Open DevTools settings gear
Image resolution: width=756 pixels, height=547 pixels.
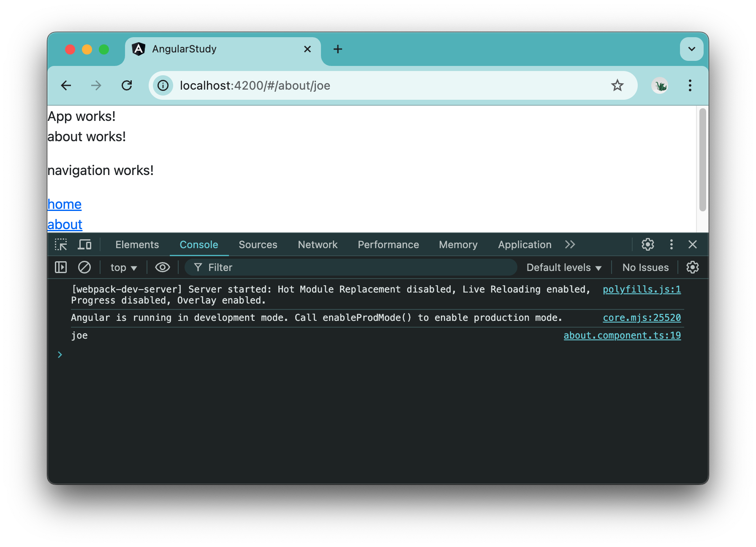(647, 244)
